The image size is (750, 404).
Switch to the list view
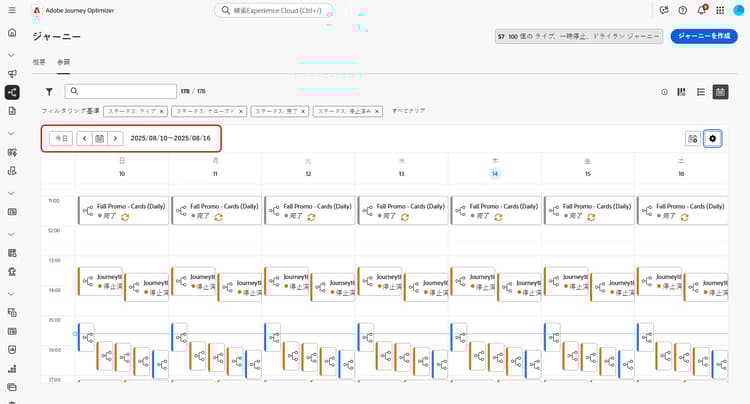(701, 92)
